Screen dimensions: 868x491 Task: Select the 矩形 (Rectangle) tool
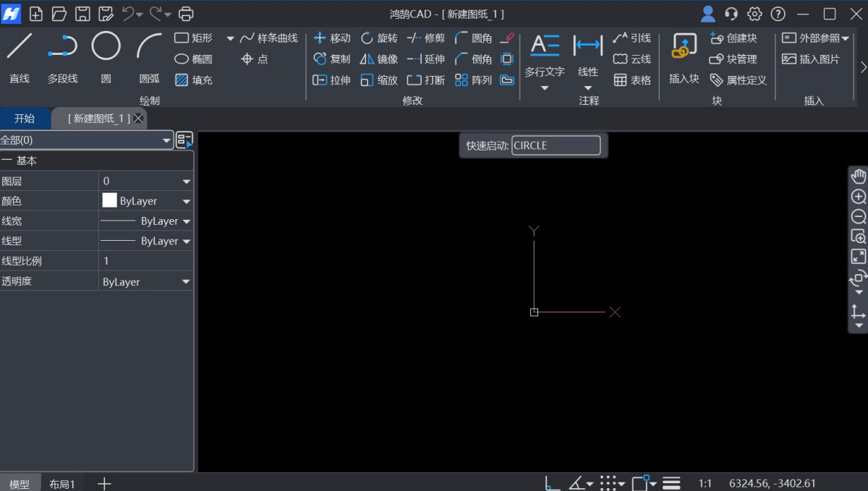[x=191, y=38]
